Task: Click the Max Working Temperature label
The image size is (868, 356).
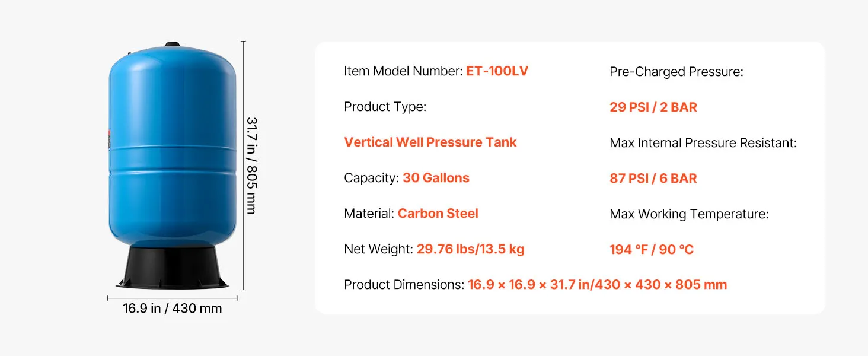Action: tap(689, 214)
